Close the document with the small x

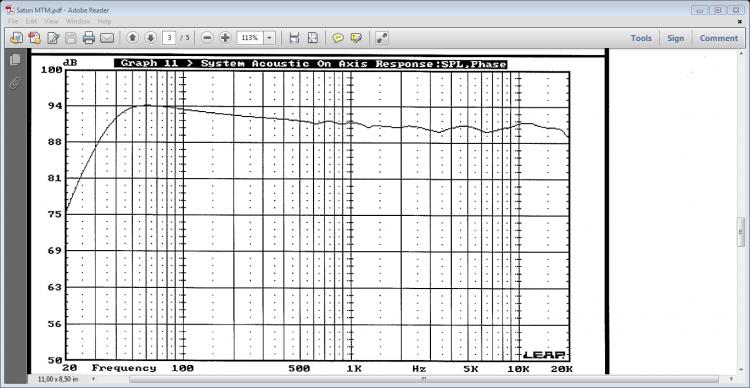pos(740,22)
